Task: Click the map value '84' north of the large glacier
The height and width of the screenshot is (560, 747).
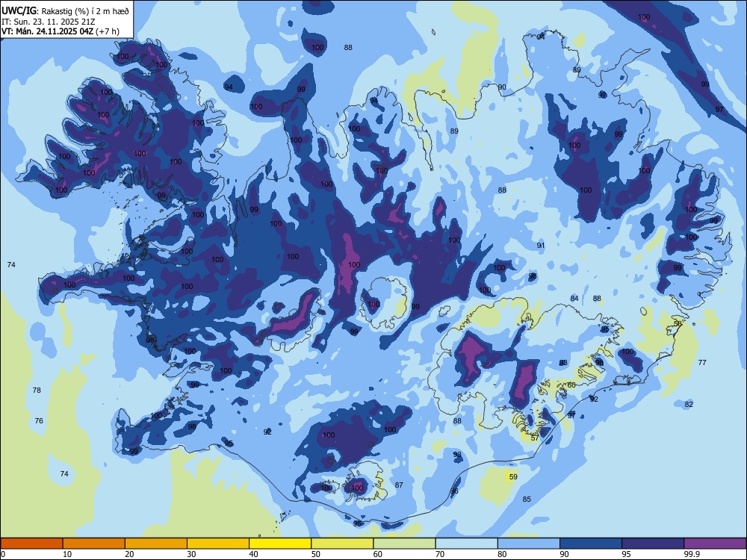Action: point(574,298)
